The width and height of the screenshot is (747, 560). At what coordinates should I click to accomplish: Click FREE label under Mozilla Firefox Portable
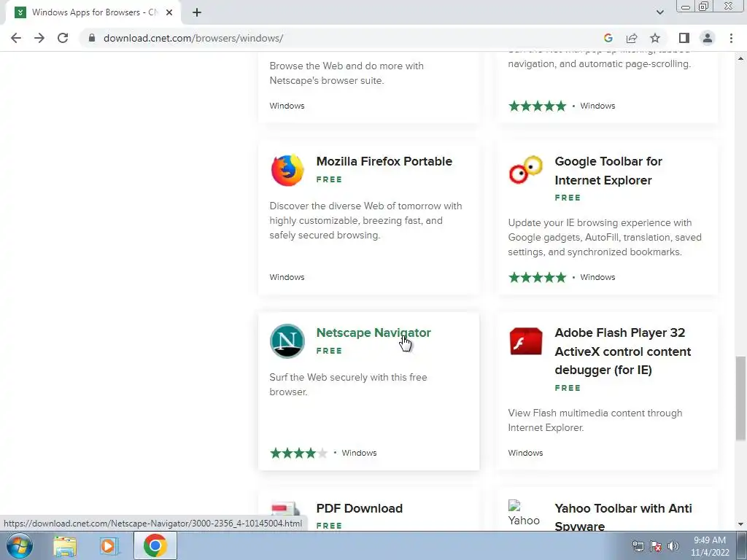tap(329, 179)
